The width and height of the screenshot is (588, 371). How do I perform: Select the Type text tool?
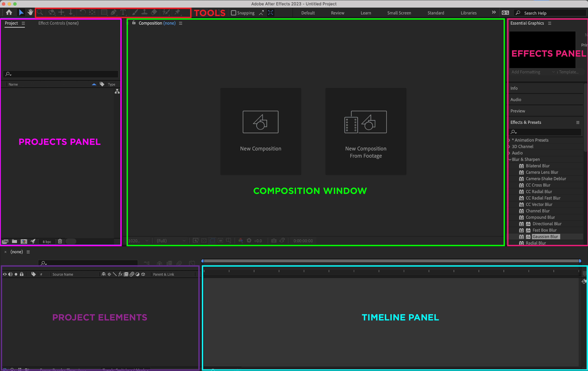pyautogui.click(x=123, y=13)
